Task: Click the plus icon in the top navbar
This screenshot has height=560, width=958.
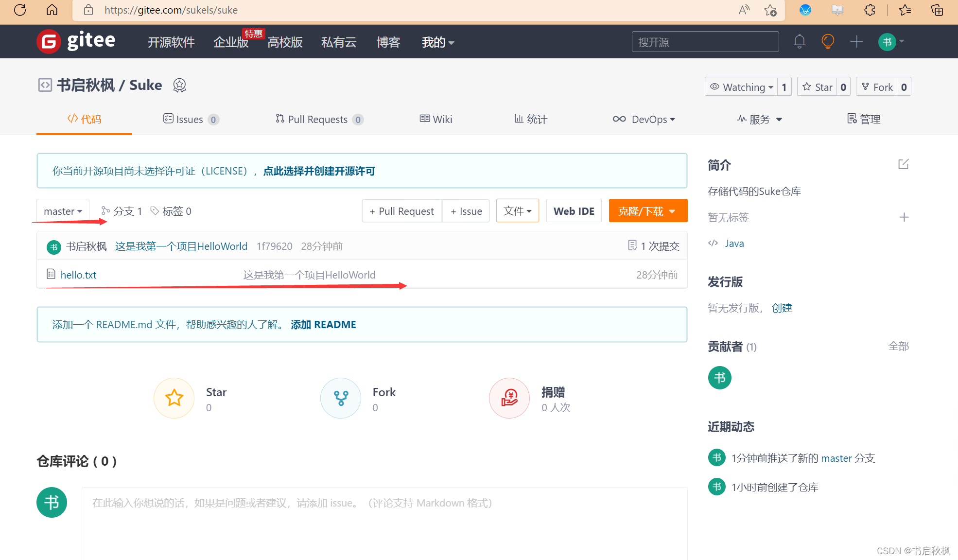Action: point(856,42)
